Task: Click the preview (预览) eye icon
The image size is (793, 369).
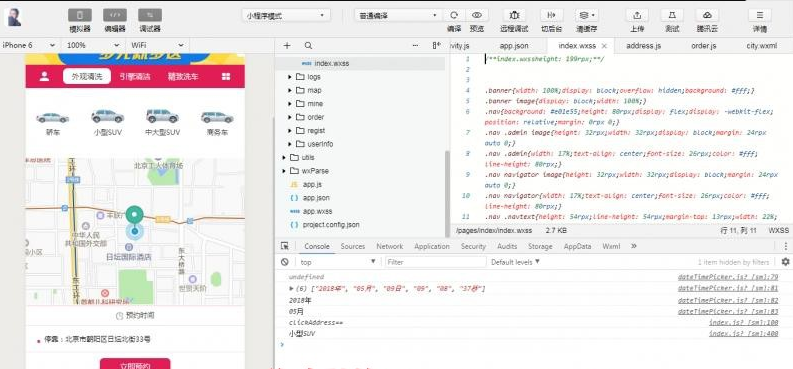Action: click(476, 15)
